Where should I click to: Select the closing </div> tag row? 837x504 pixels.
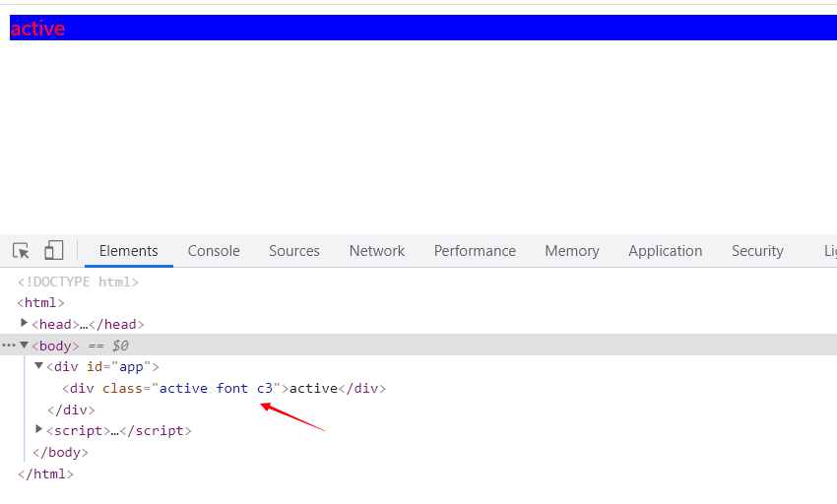coord(71,409)
